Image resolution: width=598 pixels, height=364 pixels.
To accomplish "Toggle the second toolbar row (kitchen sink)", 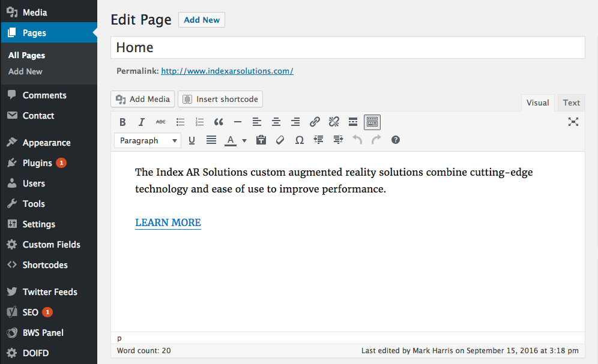I will click(x=372, y=122).
